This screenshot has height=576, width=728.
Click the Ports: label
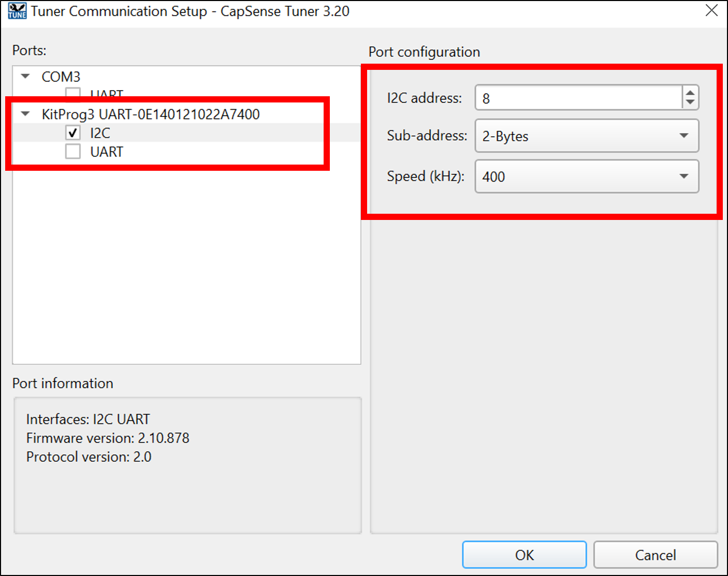coord(29,50)
